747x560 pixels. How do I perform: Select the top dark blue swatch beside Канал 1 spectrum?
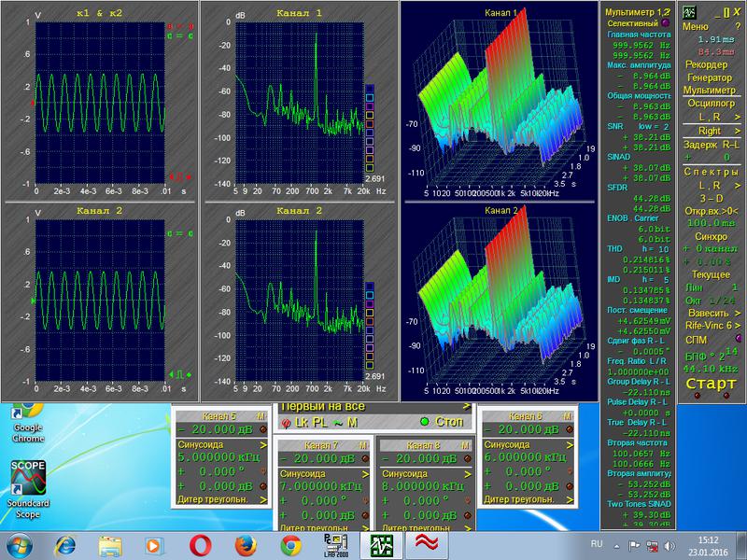(x=369, y=89)
